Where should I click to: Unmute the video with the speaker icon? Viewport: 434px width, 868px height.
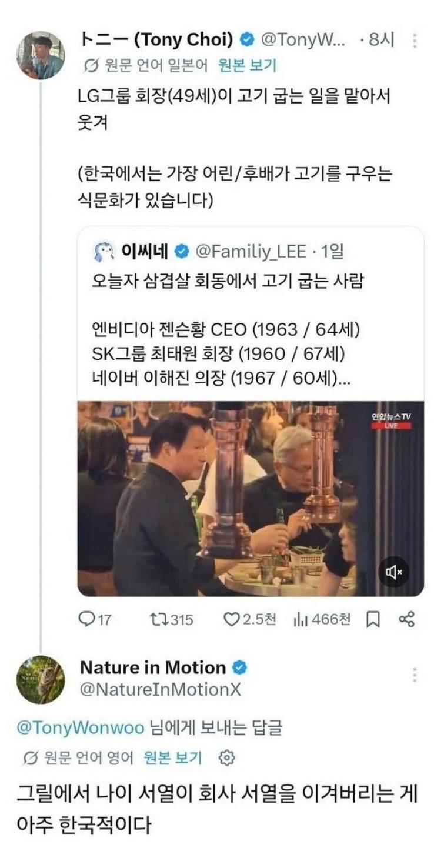point(393,571)
